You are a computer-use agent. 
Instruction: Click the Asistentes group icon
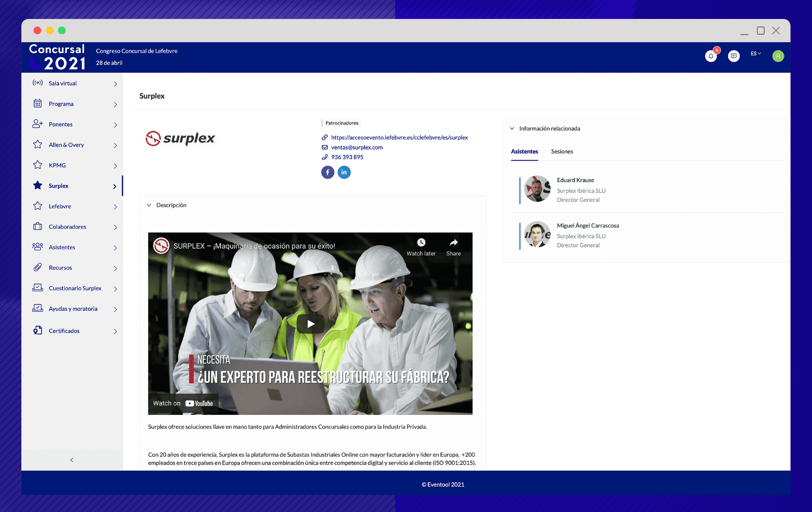pyautogui.click(x=37, y=247)
